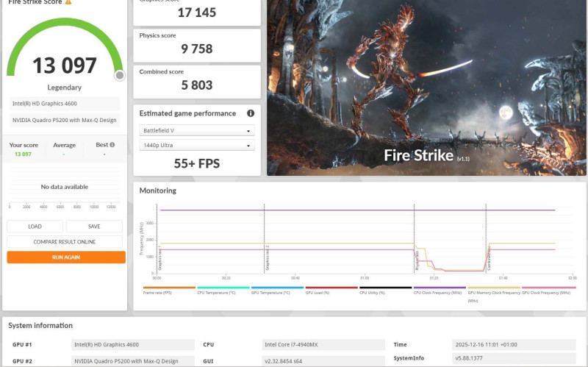Open the Estimated game performance info icon
588x367 pixels.
[251, 113]
